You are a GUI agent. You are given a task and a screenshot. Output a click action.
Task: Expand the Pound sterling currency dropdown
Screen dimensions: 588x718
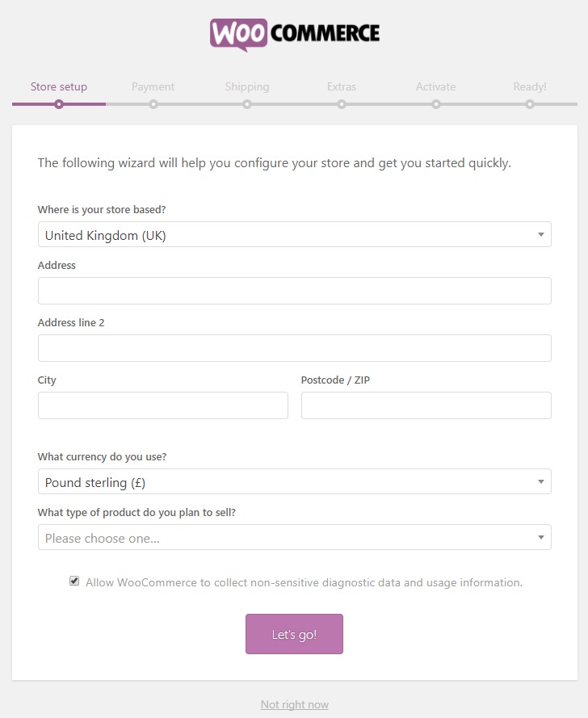[x=295, y=481]
